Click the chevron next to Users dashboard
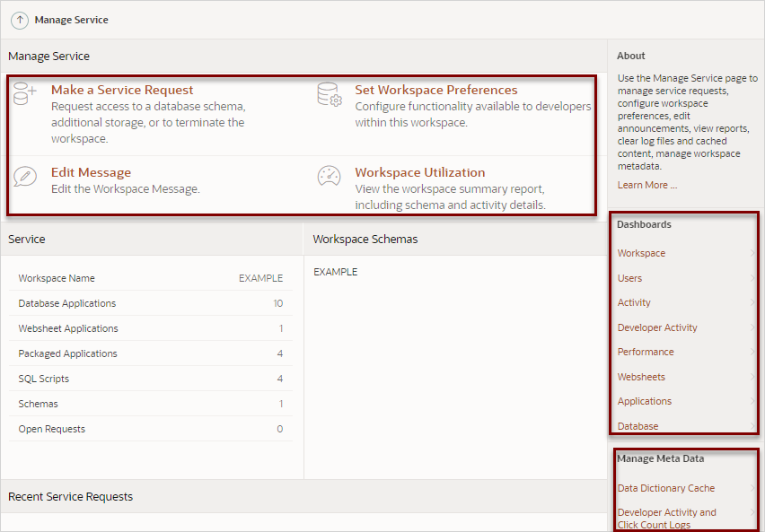 [752, 278]
